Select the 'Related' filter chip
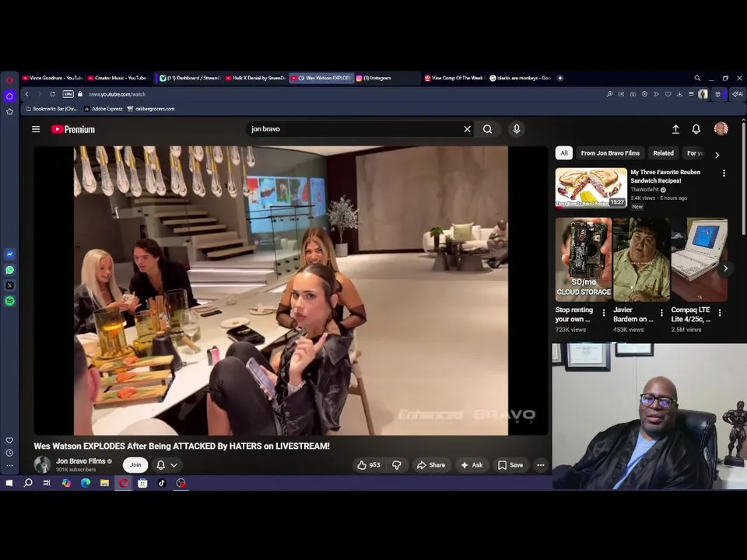This screenshot has height=560, width=747. [x=663, y=153]
